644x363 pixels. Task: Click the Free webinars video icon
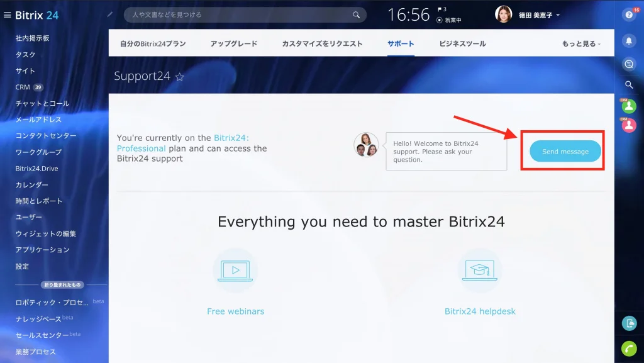pyautogui.click(x=235, y=271)
